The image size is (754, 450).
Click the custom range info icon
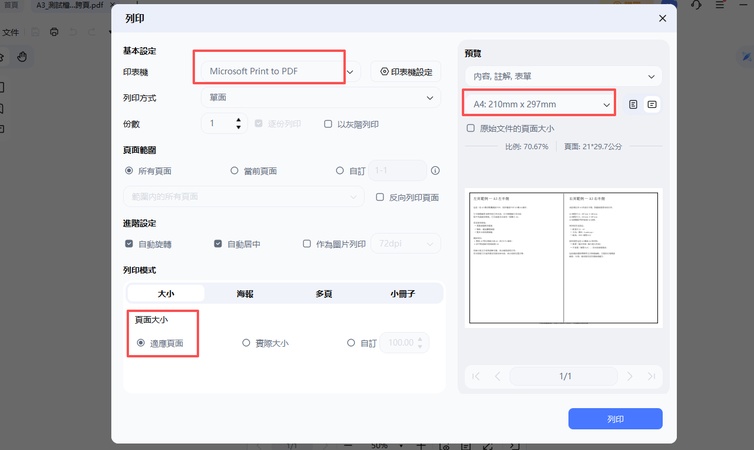[435, 171]
